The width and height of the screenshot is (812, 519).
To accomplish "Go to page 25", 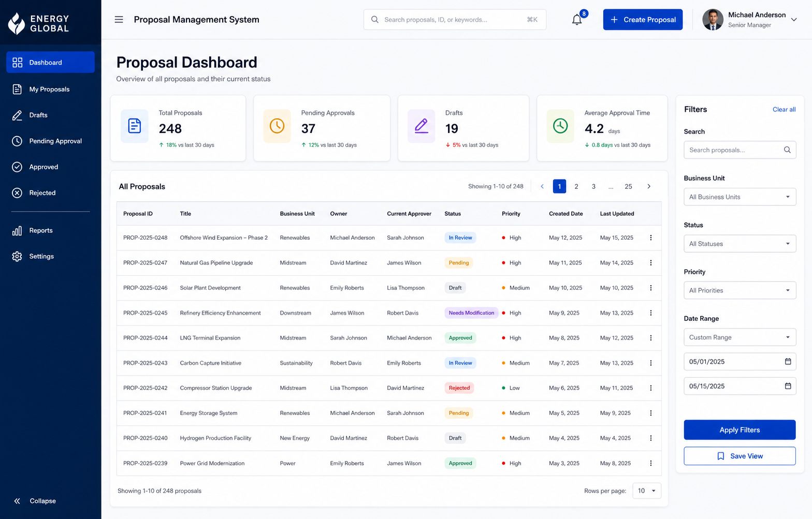I will point(628,186).
